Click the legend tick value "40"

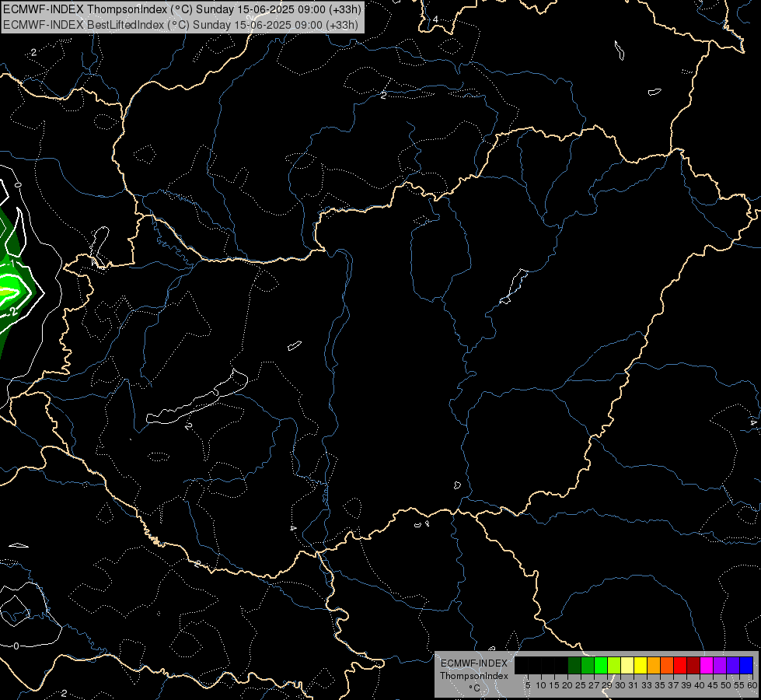tap(700, 685)
